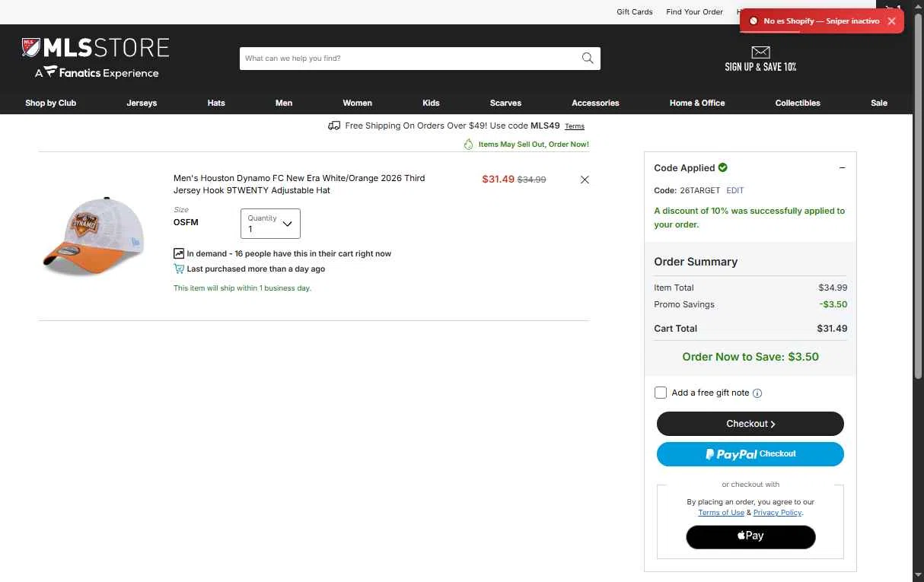Click the black Checkout button
The width and height of the screenshot is (924, 582).
(750, 424)
